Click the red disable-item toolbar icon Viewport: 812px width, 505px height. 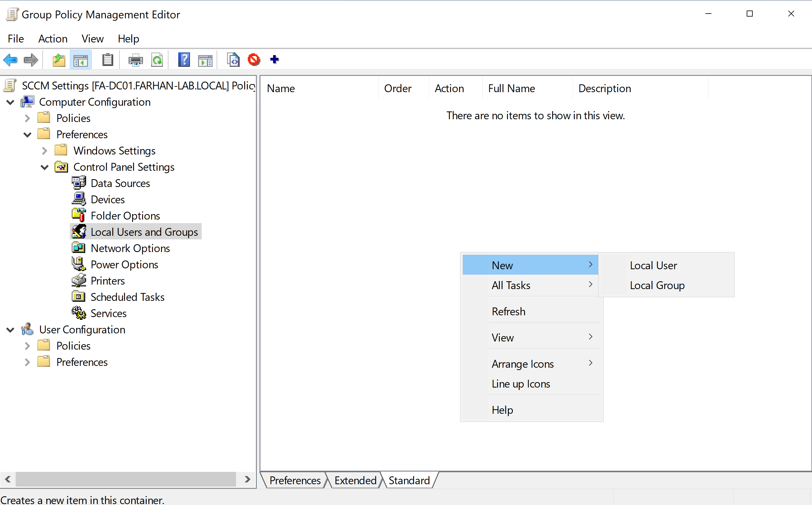(254, 60)
